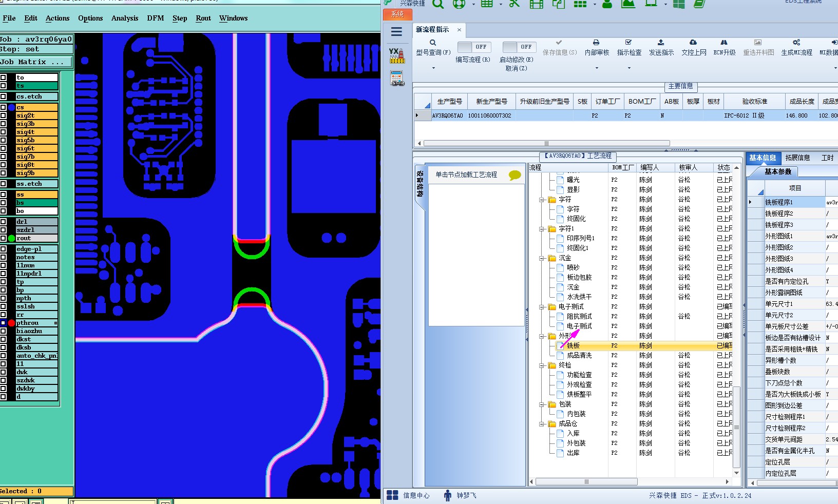Click the green color dot beside rout layer

(x=11, y=238)
